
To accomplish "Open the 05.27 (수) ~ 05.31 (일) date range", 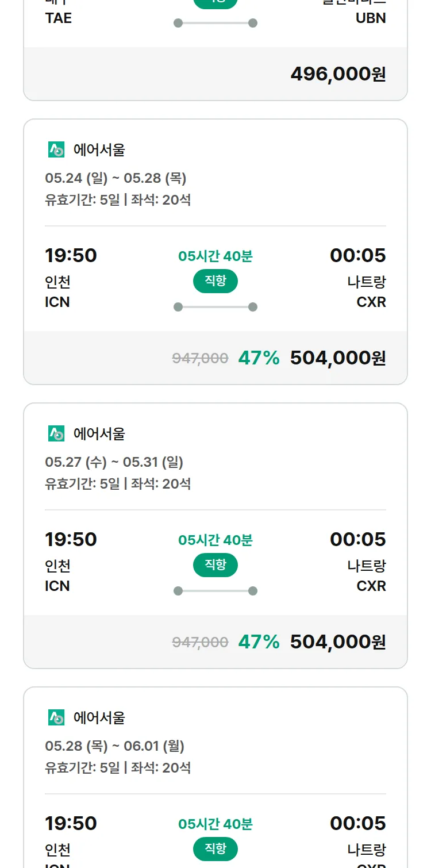I will pos(114,463).
